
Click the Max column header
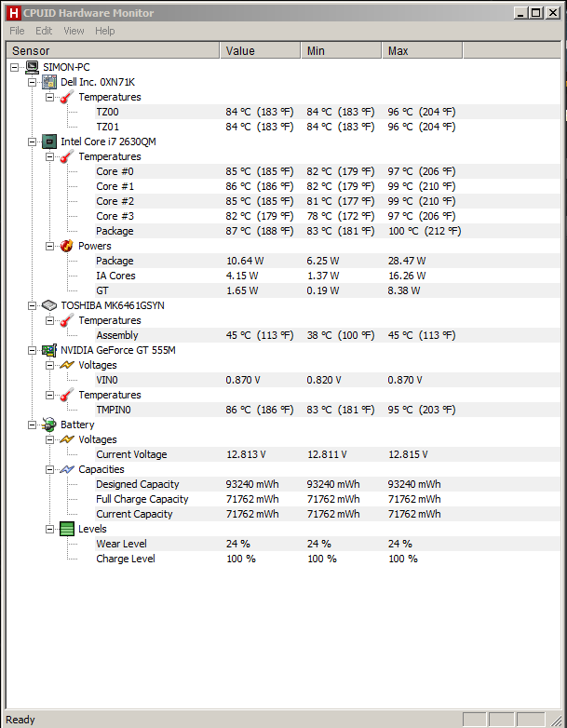(x=422, y=50)
